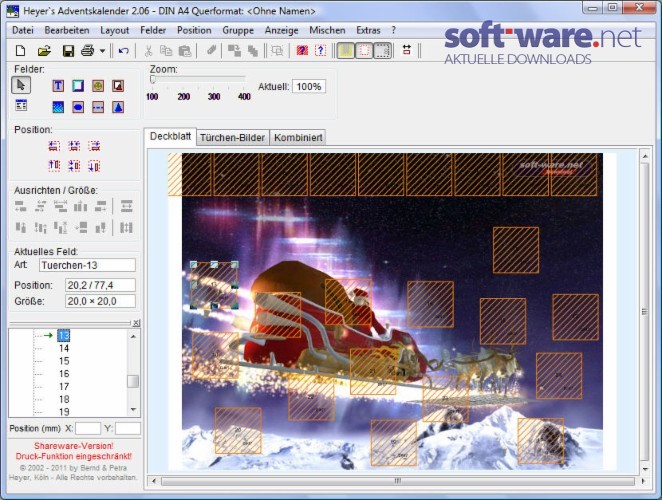The height and width of the screenshot is (500, 662).
Task: Click the scissors Cut icon
Action: click(148, 51)
